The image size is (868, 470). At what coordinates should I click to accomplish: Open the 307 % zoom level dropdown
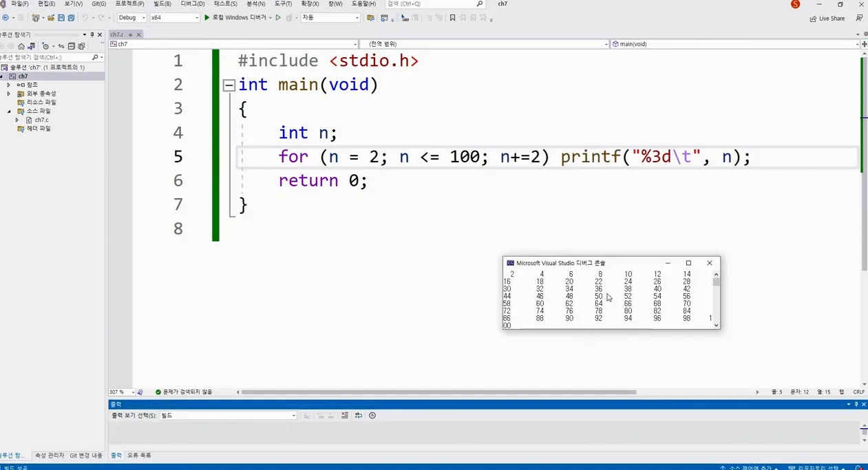(121, 392)
